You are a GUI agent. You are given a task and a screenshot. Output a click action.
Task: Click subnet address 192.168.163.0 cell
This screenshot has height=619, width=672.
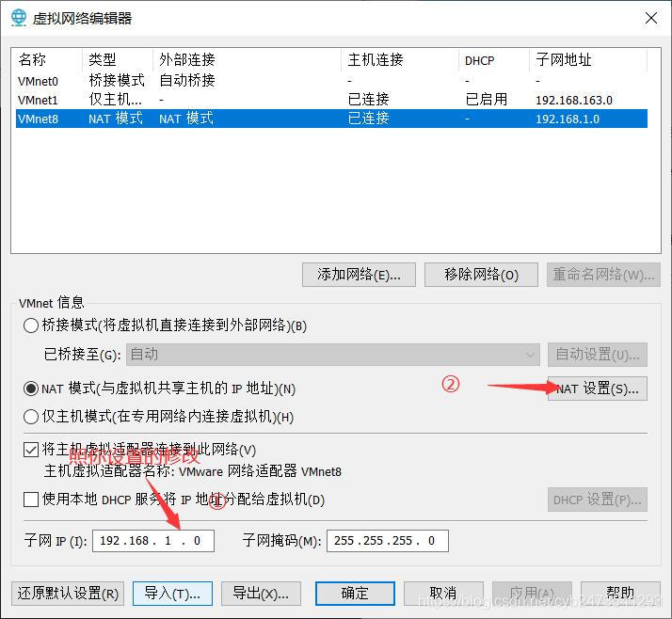click(574, 101)
